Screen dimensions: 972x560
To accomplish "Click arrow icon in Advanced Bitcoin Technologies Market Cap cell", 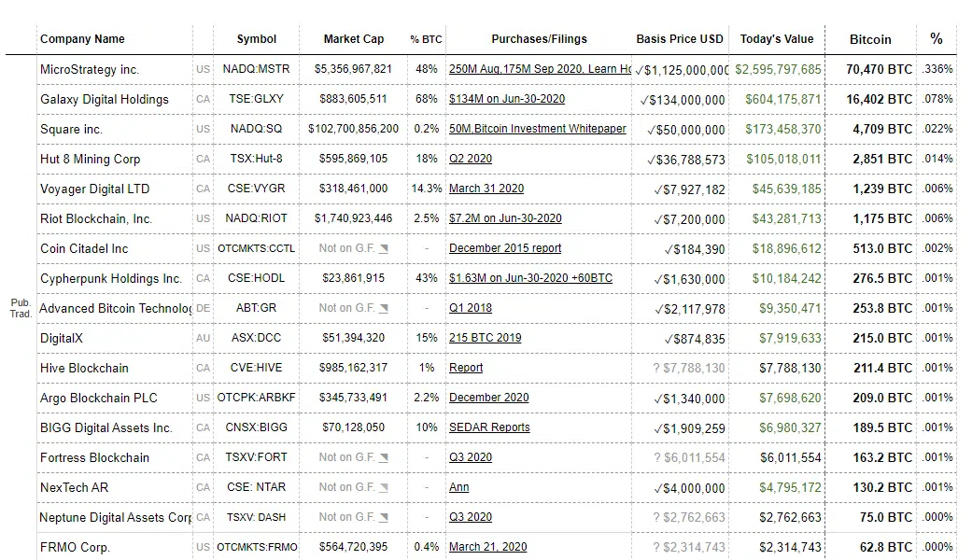I will 384,309.
